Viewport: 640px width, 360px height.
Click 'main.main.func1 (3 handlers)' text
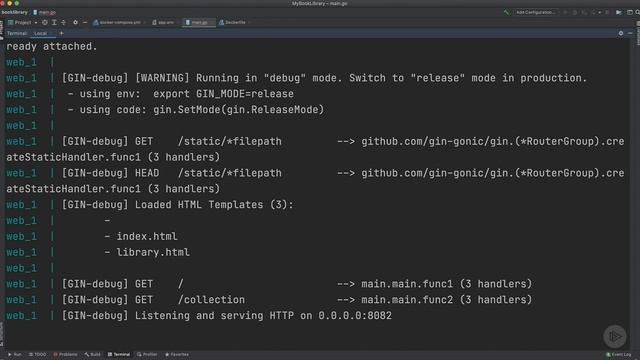447,284
